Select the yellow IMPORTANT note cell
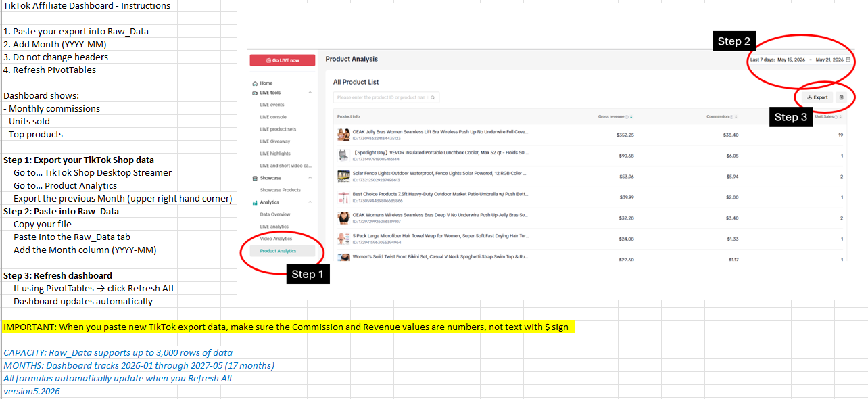Viewport: 868px width, 399px height. tap(289, 327)
